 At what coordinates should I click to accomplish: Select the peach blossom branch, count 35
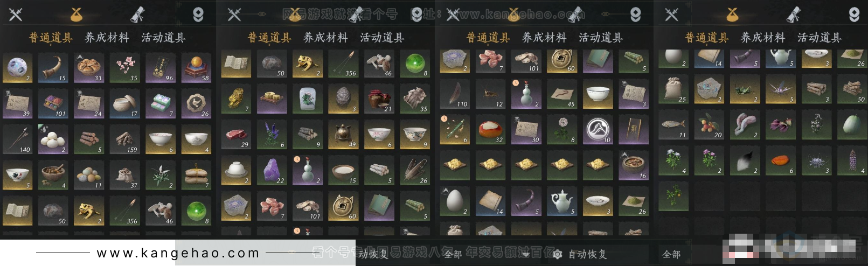tap(124, 67)
